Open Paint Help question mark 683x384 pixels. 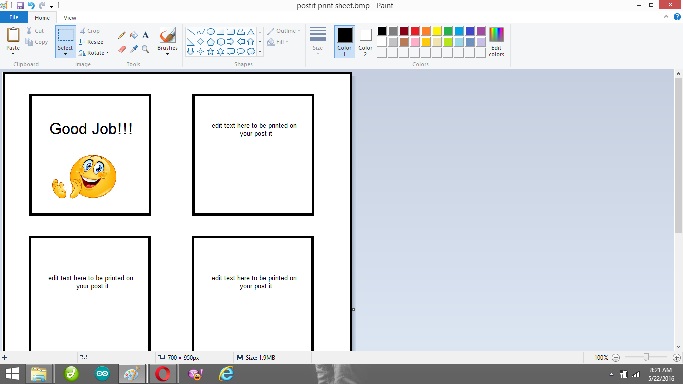point(677,17)
